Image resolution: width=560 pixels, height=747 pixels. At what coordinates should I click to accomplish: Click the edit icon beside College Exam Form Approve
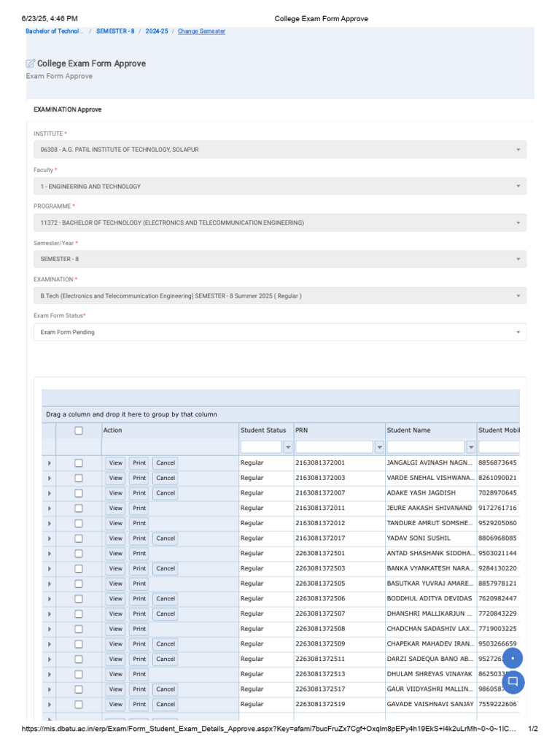click(31, 63)
